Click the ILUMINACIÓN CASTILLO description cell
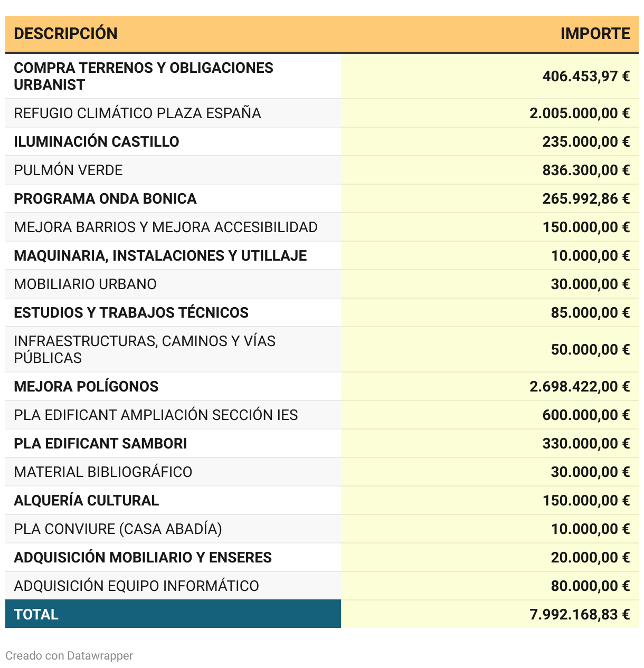This screenshot has height=668, width=644. (97, 142)
